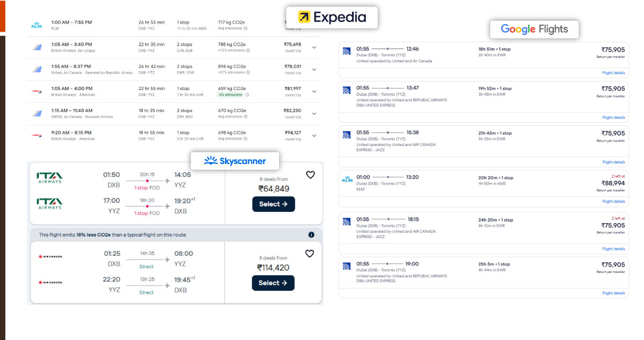
Task: Click the British Airways logo on the 9:20 AM flight
Action: tap(37, 136)
